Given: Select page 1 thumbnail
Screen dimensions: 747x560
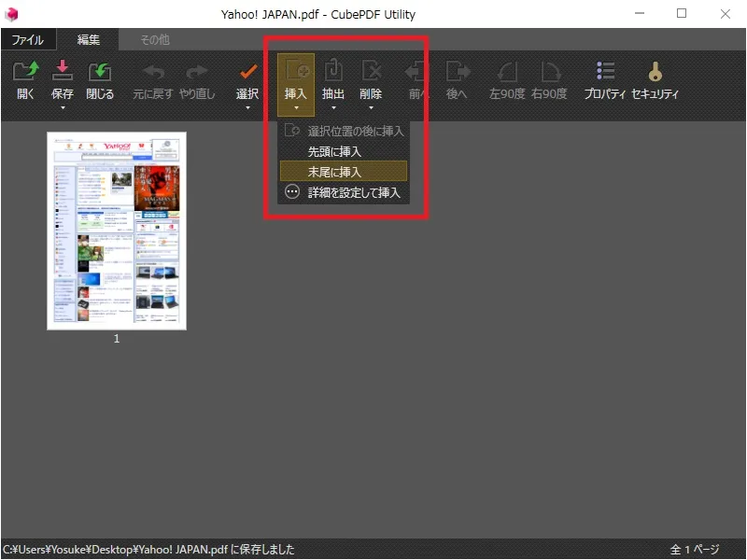Looking at the screenshot, I should [117, 231].
